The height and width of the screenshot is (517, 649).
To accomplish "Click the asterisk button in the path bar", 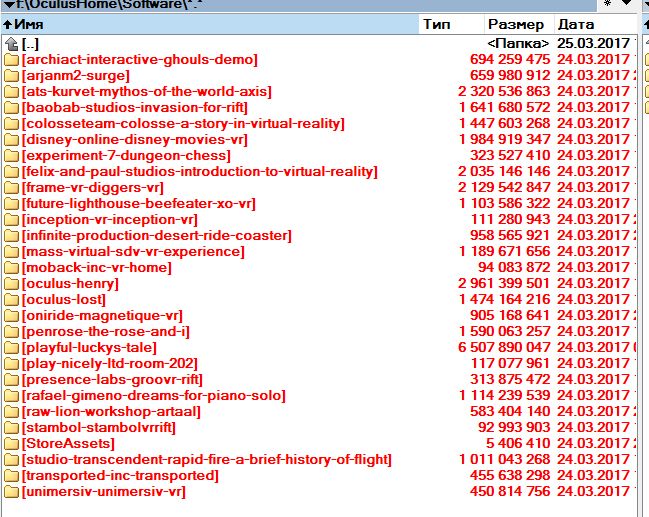I will click(x=608, y=3).
